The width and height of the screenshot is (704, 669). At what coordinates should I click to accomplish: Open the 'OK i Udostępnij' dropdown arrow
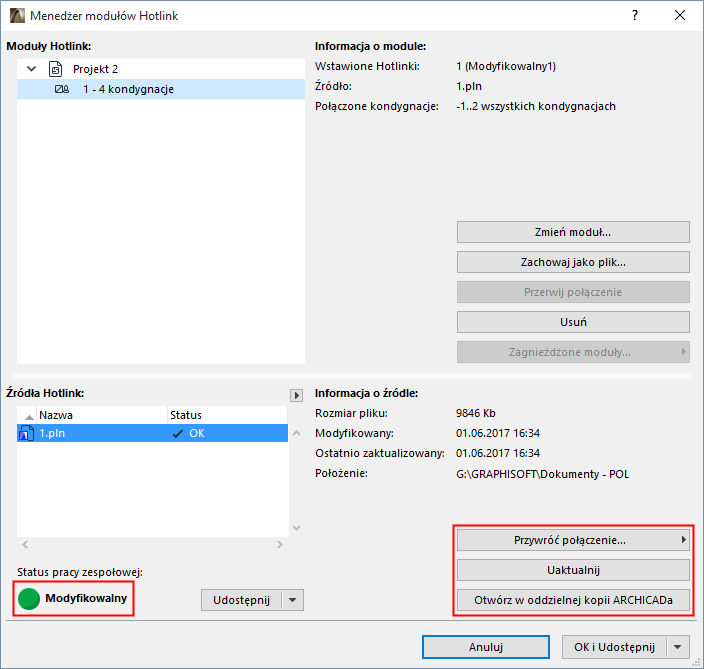click(678, 647)
